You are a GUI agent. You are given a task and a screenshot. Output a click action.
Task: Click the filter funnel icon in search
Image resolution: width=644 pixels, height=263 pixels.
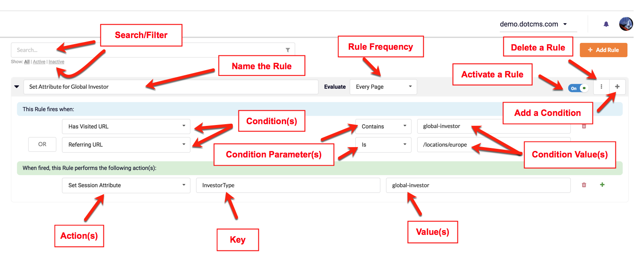tap(288, 50)
